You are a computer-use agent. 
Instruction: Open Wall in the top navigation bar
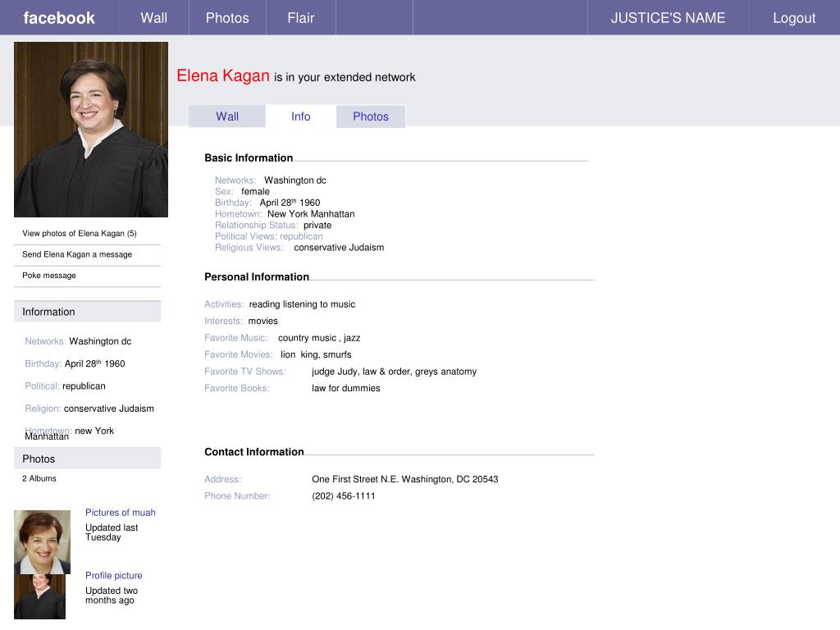(153, 18)
